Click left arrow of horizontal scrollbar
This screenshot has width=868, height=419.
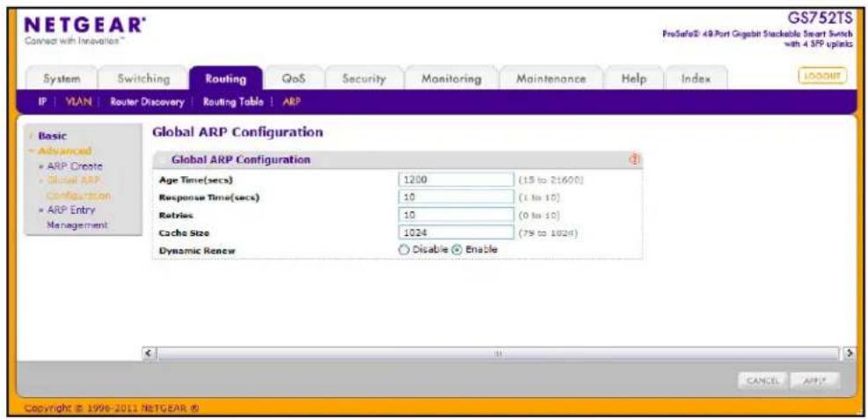click(148, 352)
